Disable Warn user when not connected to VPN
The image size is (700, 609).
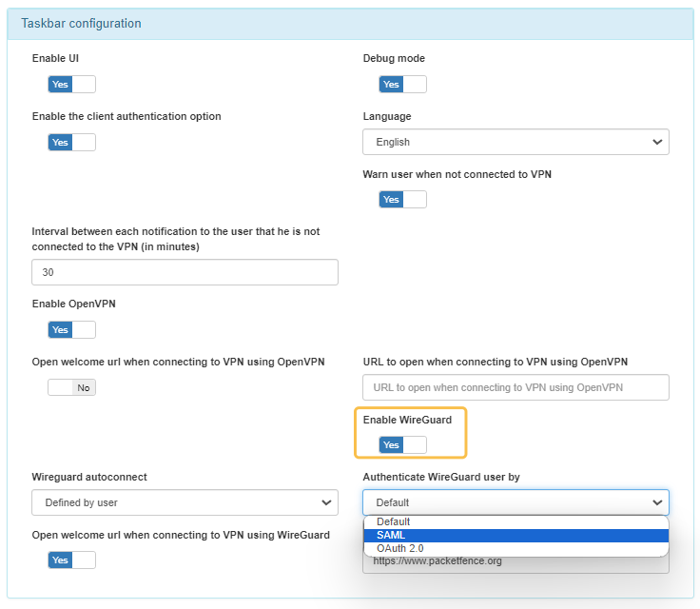click(402, 200)
